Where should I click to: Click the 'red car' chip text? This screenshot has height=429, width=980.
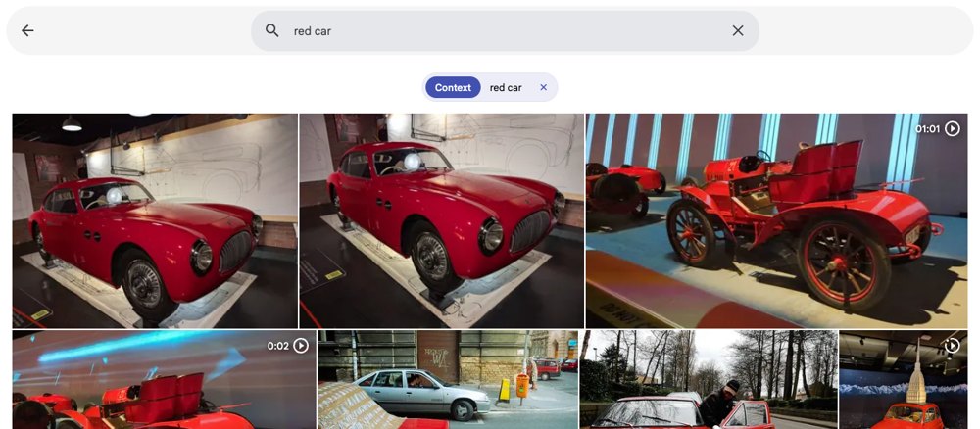pyautogui.click(x=506, y=87)
